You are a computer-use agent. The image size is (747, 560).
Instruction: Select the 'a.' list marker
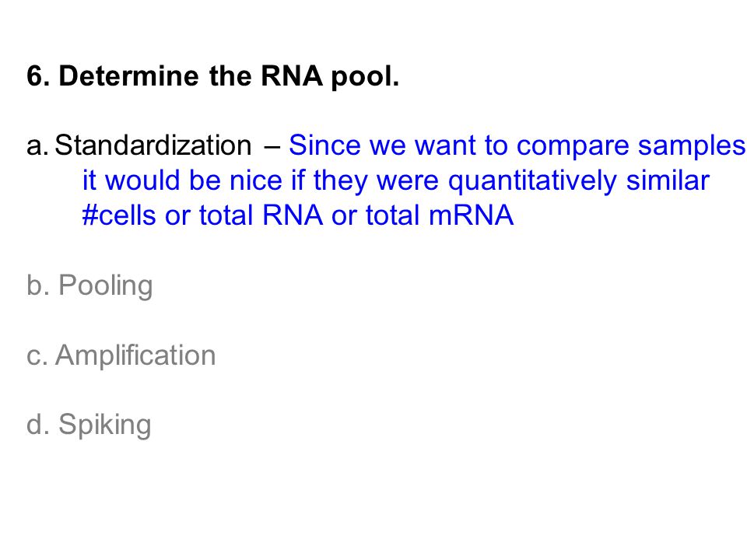coord(37,146)
